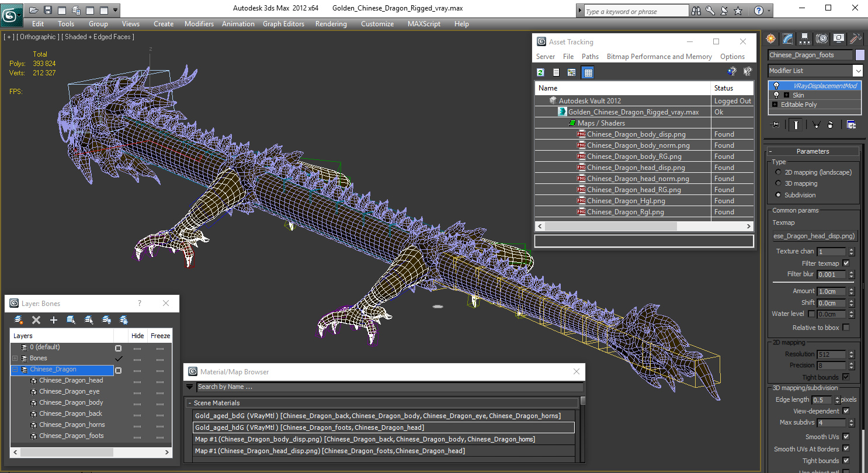
Task: Click the Amount spinner arrows
Action: [851, 291]
